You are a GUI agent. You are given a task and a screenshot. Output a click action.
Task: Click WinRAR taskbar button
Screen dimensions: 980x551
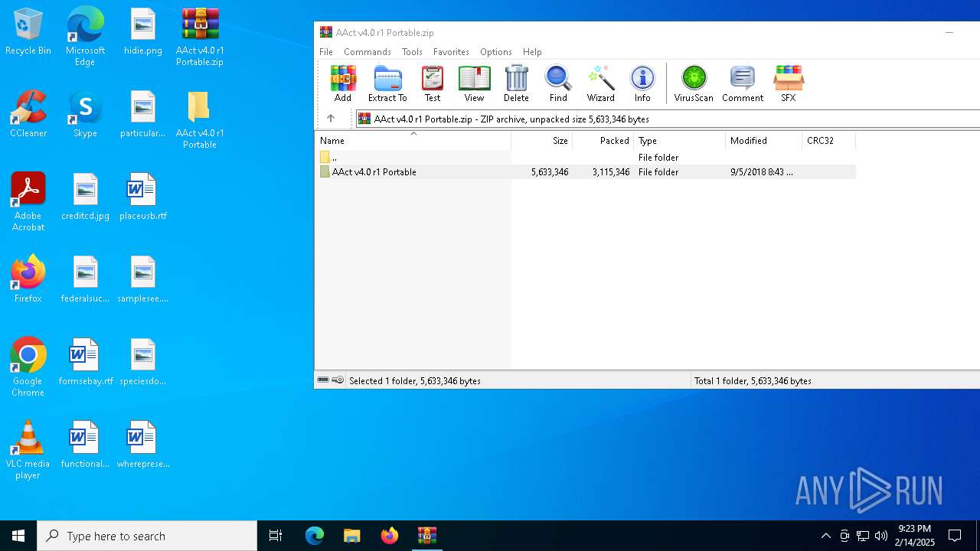tap(426, 536)
